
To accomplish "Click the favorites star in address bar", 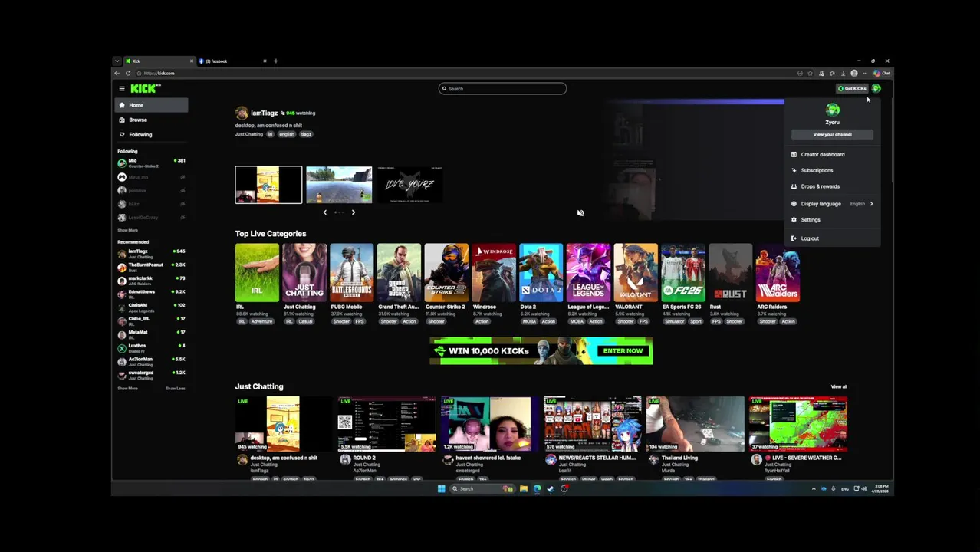I will [x=810, y=74].
